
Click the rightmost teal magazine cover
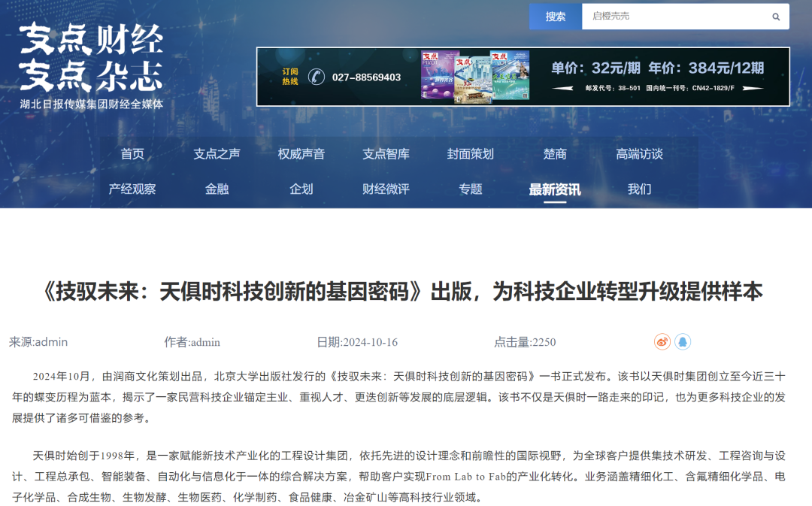(x=510, y=75)
